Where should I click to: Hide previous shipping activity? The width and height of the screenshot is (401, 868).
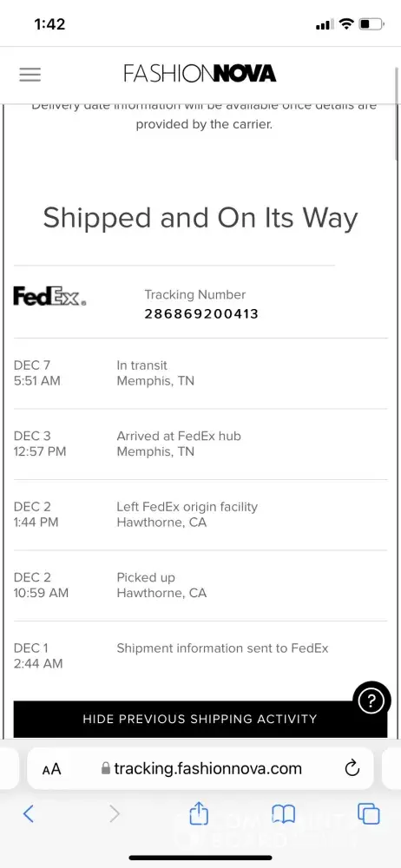pos(200,719)
